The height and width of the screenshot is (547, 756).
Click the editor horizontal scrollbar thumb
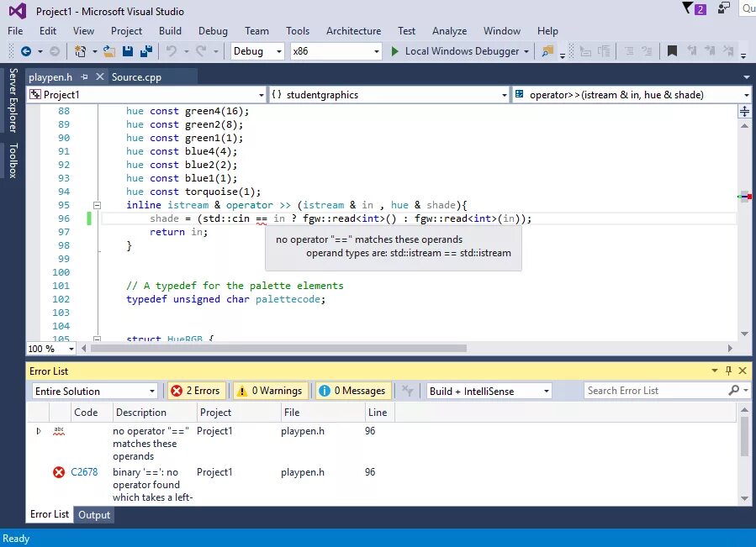tap(278, 349)
